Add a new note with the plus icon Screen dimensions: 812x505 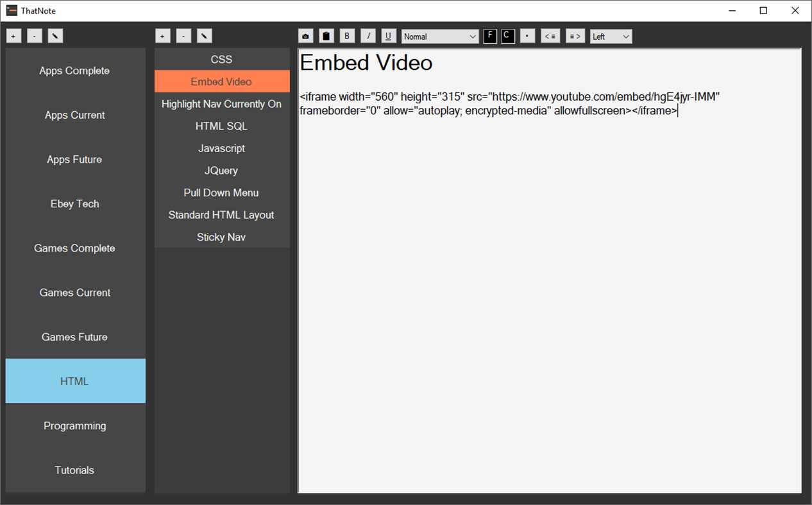coord(162,35)
